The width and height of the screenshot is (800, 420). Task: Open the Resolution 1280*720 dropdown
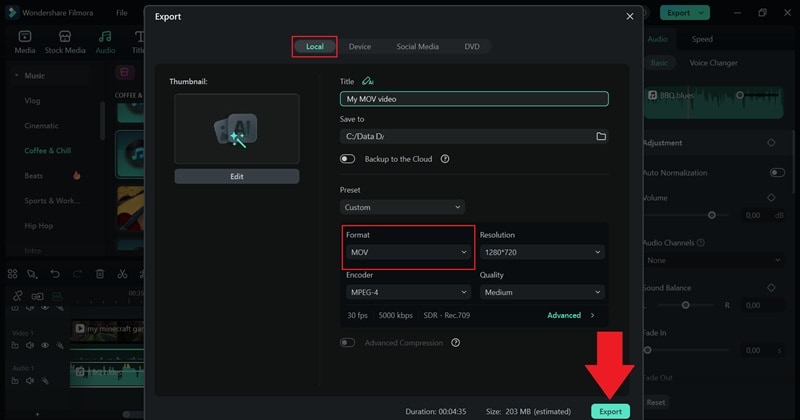[542, 252]
